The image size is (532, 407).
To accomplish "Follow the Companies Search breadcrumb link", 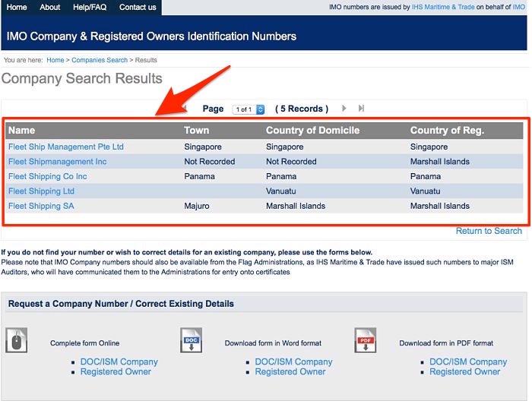I will pos(100,60).
